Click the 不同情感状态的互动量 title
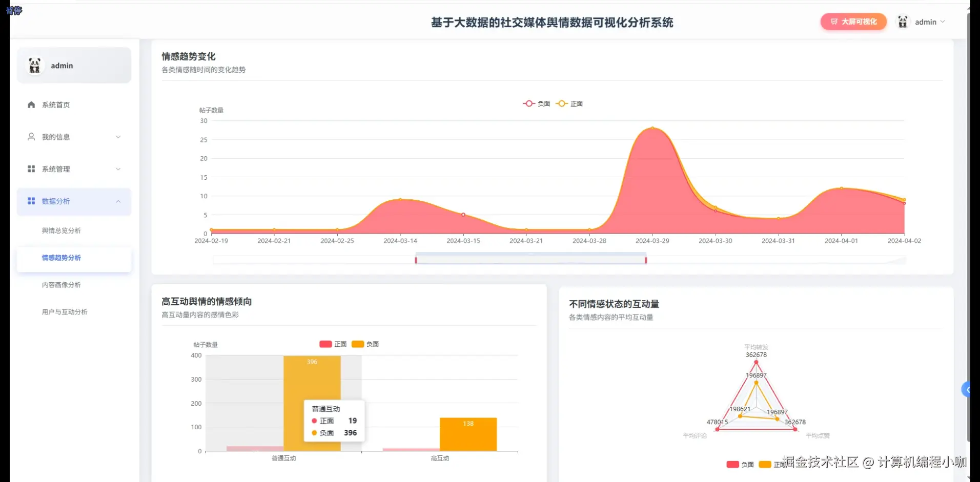980x482 pixels. (x=614, y=304)
